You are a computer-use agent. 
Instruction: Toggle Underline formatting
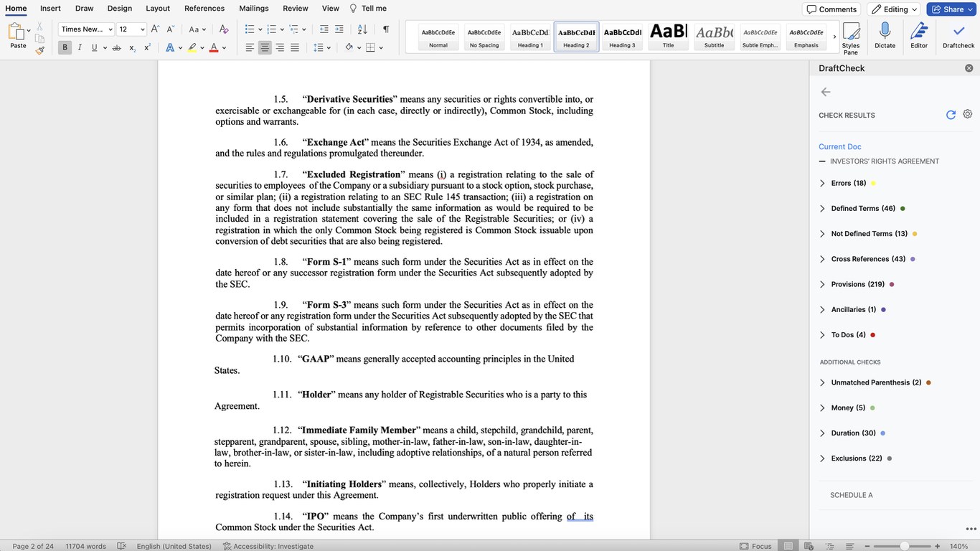click(x=94, y=48)
